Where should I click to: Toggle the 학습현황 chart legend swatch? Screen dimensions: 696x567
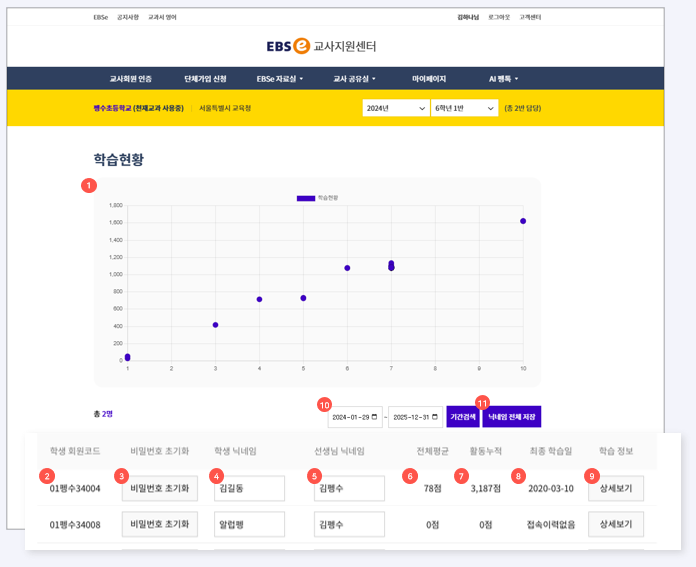coord(305,198)
